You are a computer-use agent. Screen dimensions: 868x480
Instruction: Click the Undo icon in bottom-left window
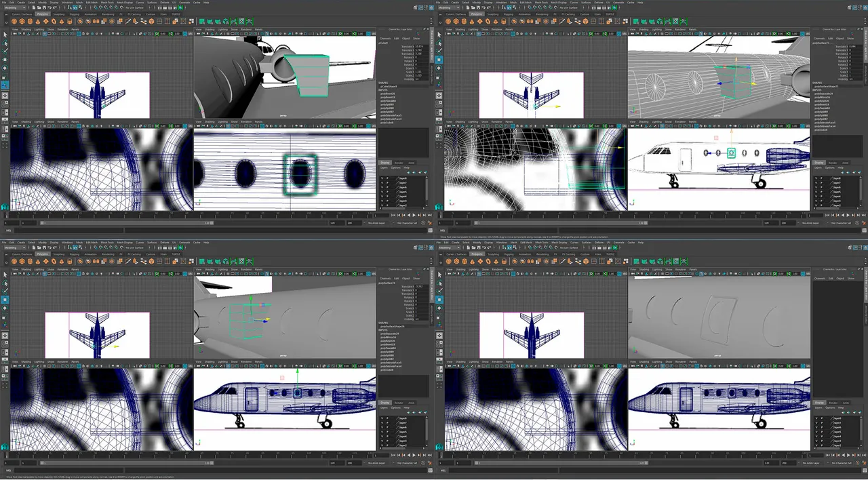(50, 247)
